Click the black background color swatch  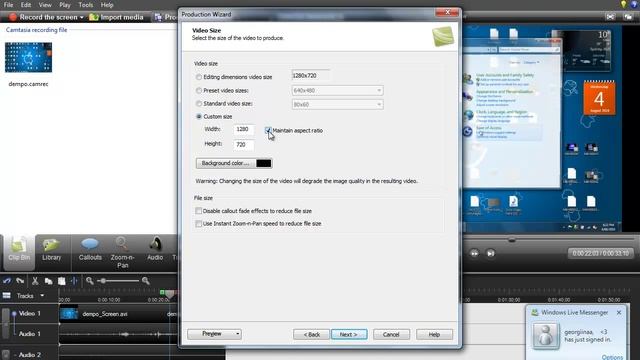click(x=263, y=163)
